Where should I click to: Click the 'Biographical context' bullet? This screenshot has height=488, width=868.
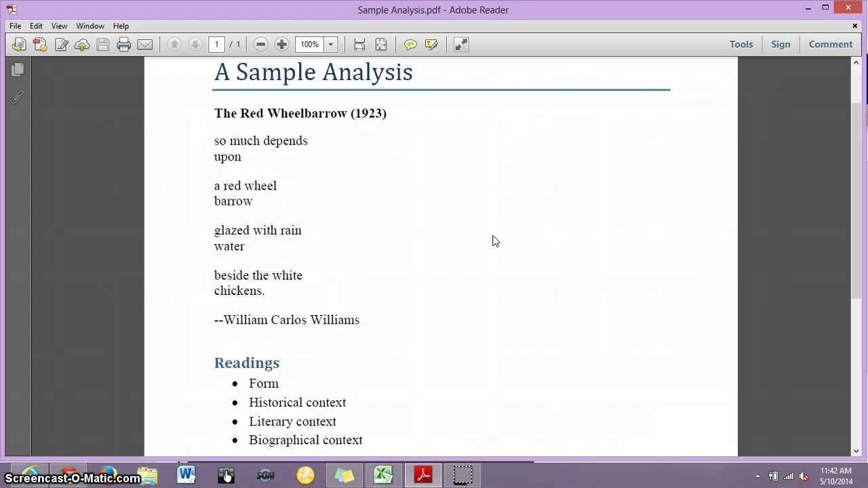coord(306,440)
